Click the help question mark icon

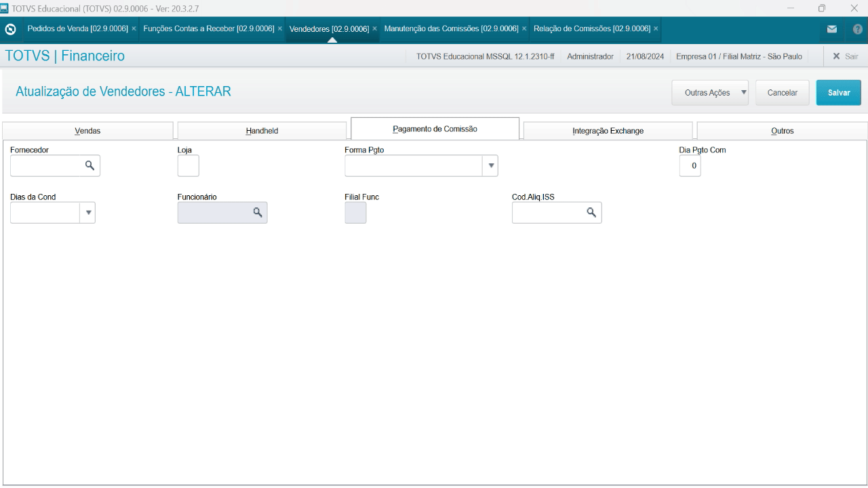coord(857,29)
